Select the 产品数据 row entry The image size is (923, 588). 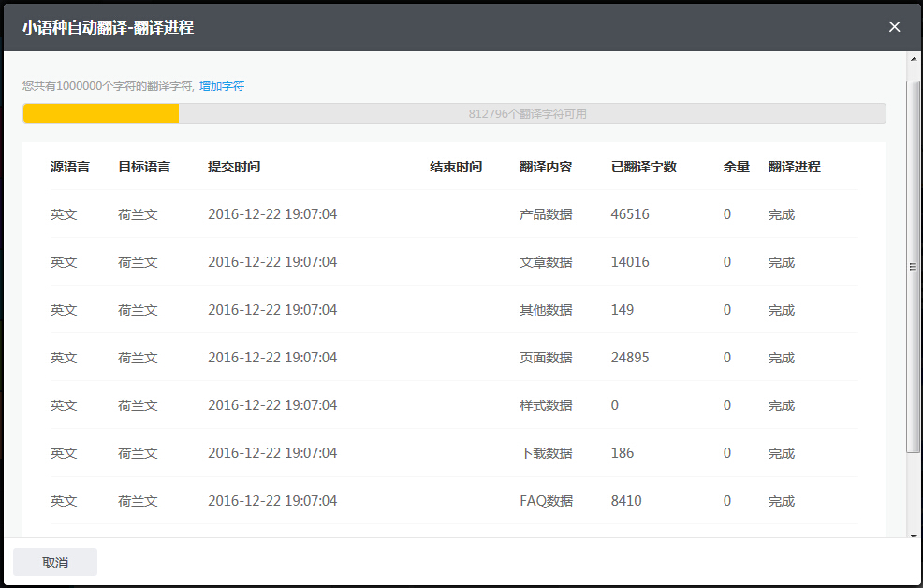[546, 214]
